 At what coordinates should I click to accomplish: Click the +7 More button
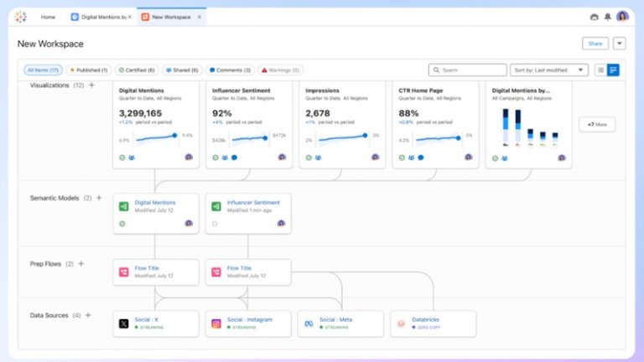click(597, 124)
